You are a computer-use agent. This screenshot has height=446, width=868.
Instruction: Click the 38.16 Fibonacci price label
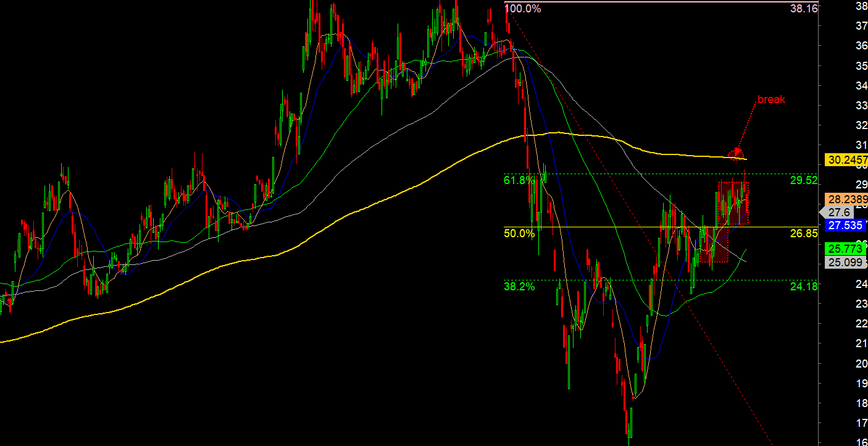point(804,9)
